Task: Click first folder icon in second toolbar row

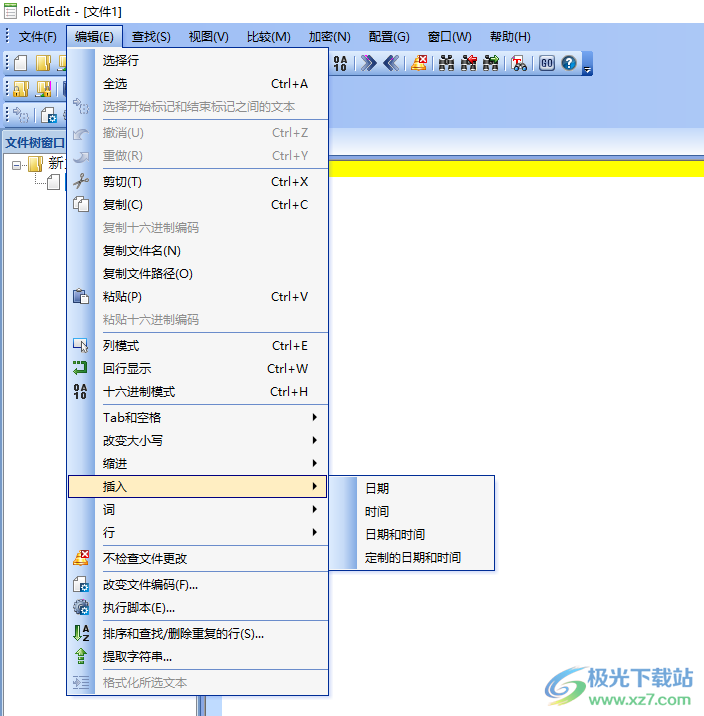Action: click(21, 89)
